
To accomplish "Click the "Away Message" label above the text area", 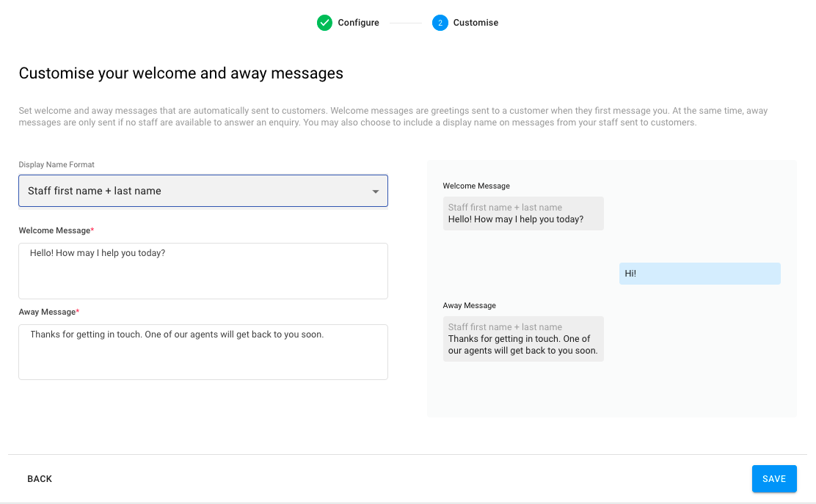I will click(48, 312).
